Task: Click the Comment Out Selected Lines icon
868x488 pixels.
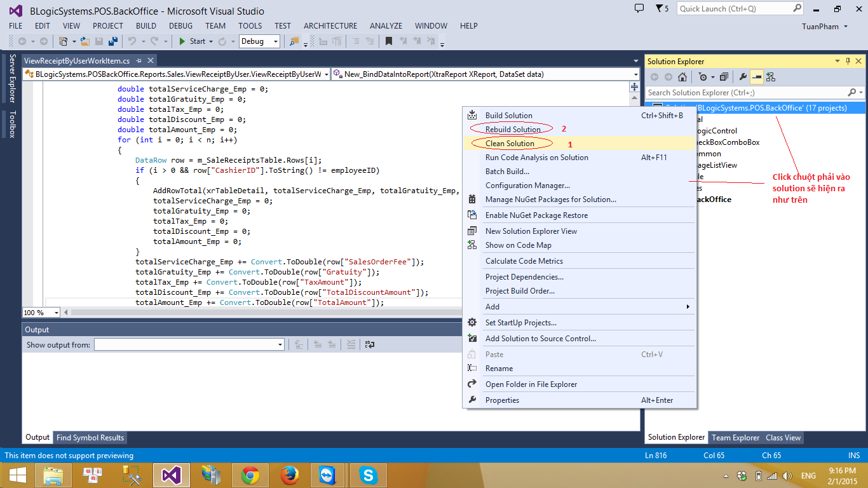Action: pos(356,41)
